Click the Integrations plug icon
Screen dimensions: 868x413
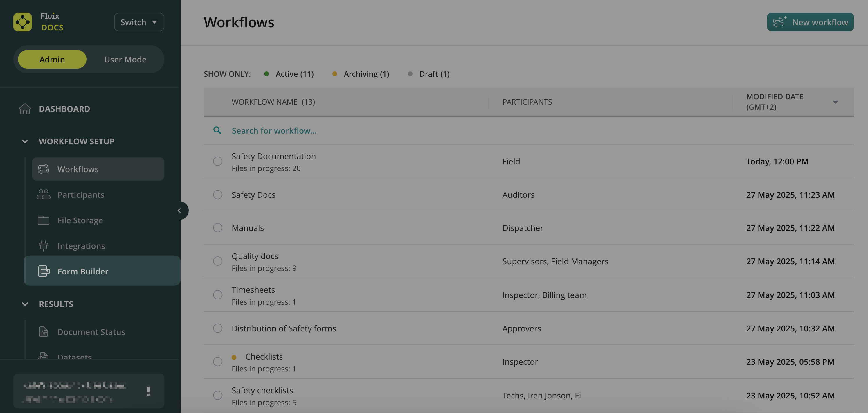click(44, 246)
